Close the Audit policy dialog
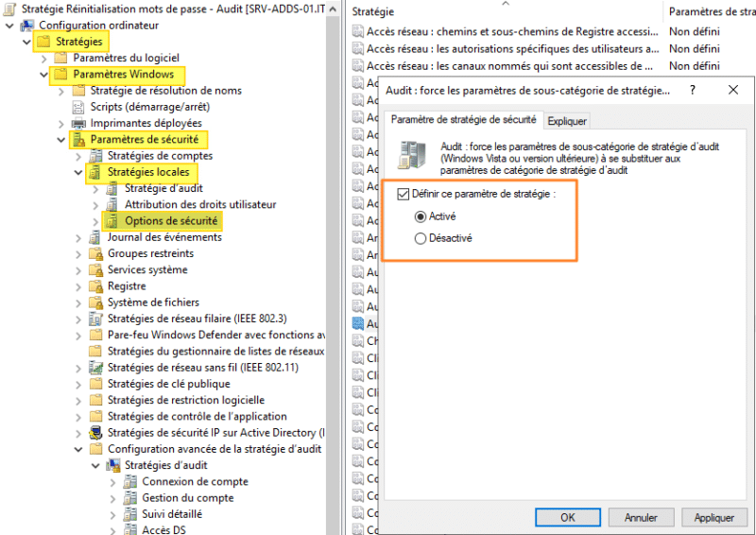Viewport: 756px width, 535px height. coord(733,90)
